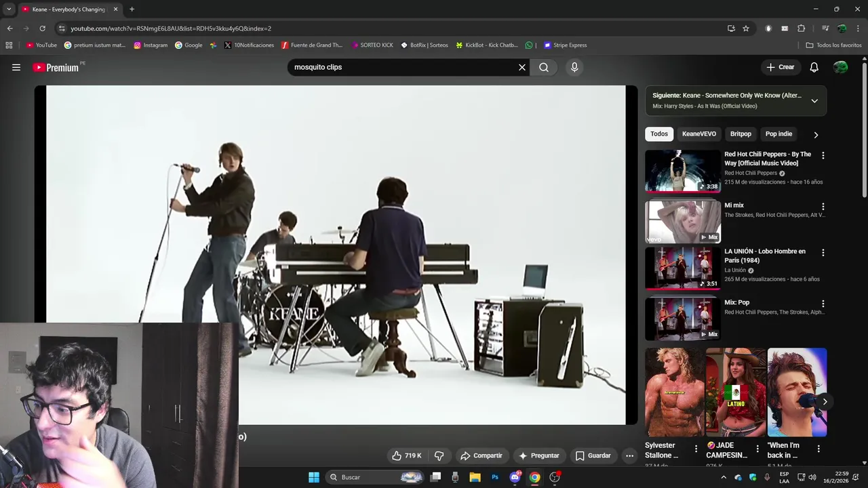This screenshot has height=488, width=868.
Task: Open more actions three-dot button under video
Action: click(x=629, y=455)
